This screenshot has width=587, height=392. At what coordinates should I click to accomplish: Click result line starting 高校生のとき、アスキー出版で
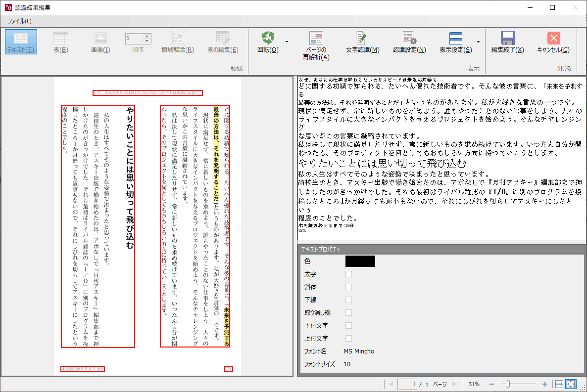440,182
